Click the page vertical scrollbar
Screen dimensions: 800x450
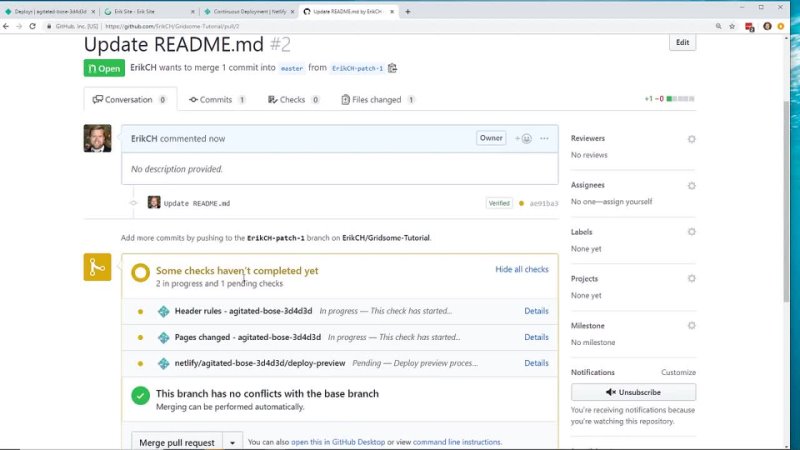click(x=786, y=202)
